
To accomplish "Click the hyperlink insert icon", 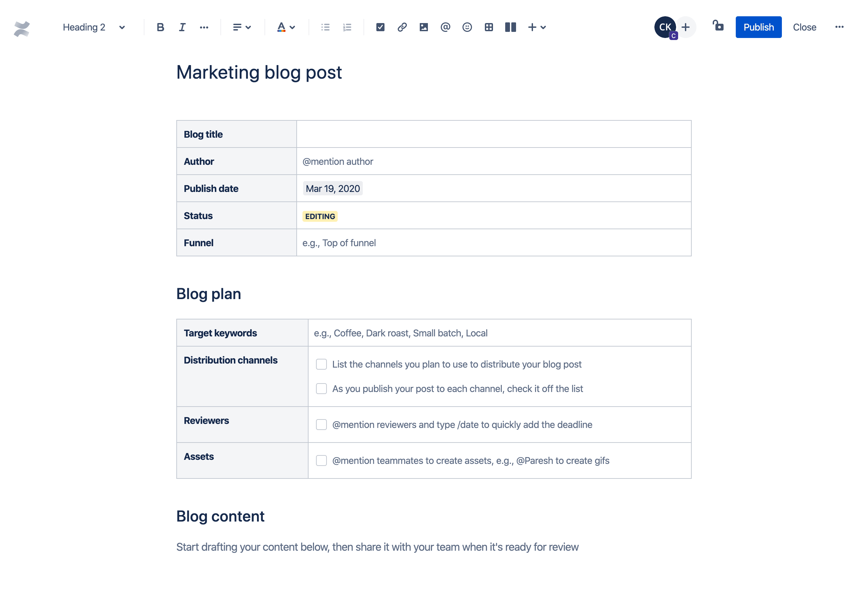I will click(401, 27).
